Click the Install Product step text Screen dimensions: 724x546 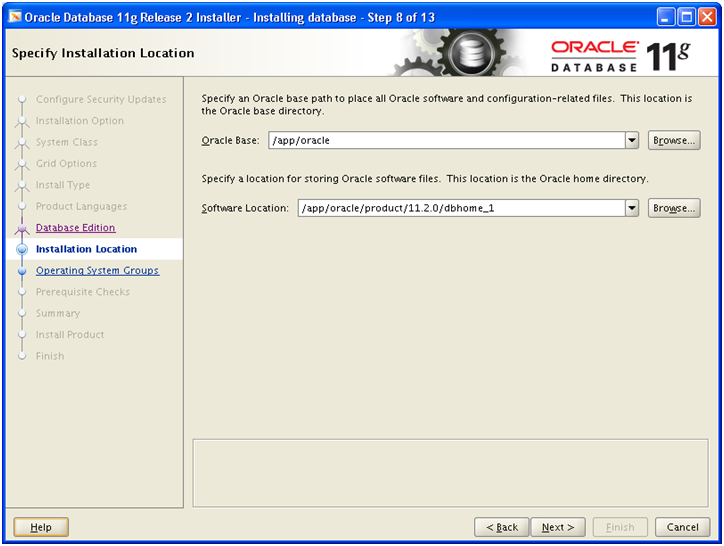[x=70, y=334]
